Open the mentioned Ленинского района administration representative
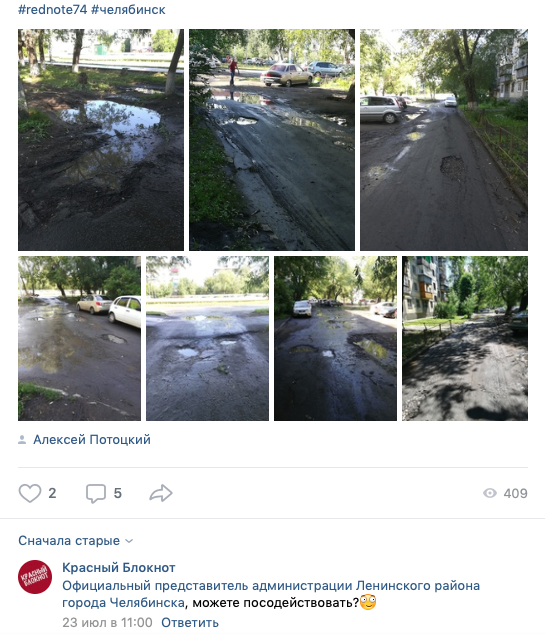The height and width of the screenshot is (634, 545). click(x=271, y=594)
